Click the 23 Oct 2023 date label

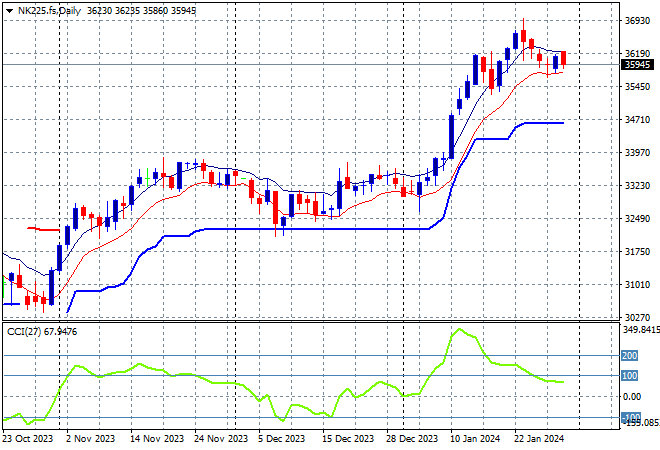[28, 439]
